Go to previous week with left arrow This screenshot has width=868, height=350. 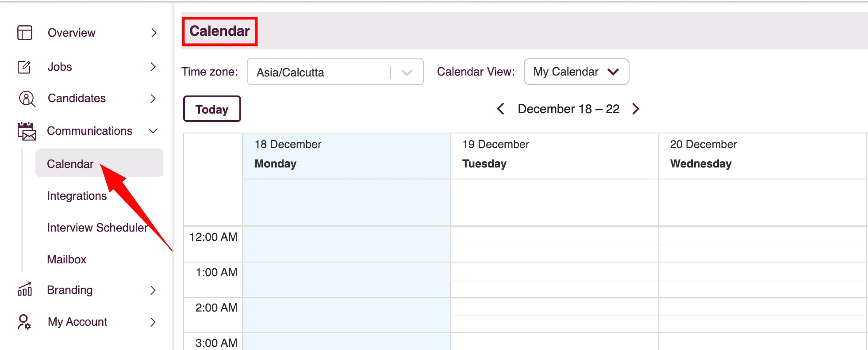pyautogui.click(x=500, y=109)
